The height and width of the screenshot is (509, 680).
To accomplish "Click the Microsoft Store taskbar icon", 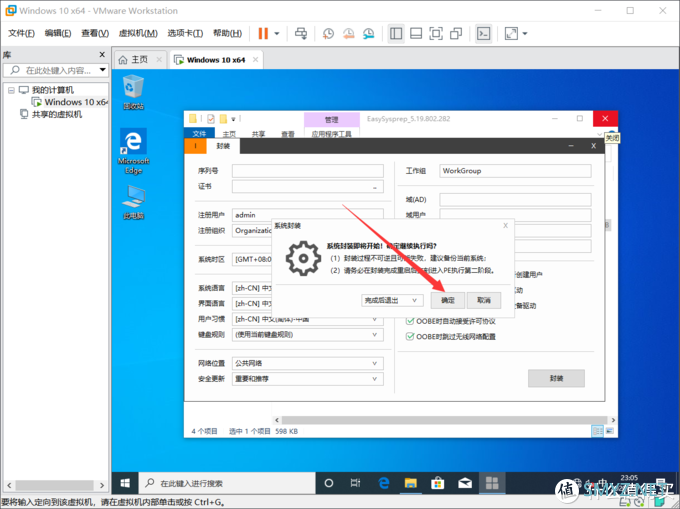I will click(438, 483).
